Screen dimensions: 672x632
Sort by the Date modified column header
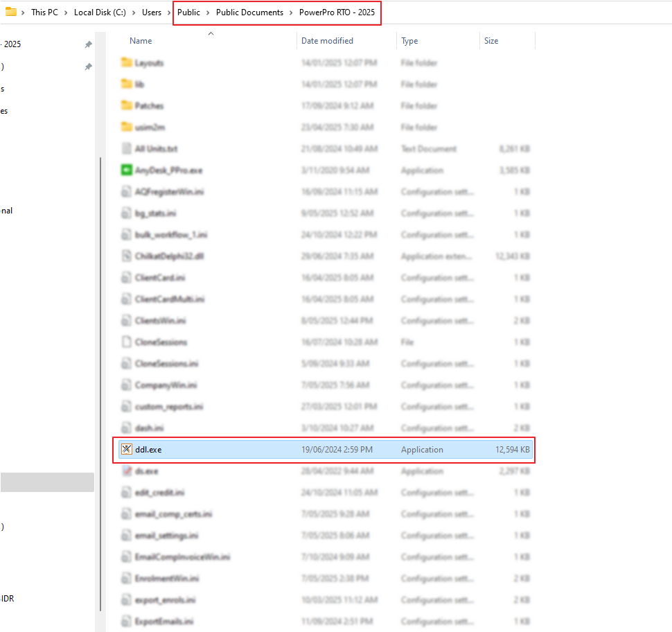[x=327, y=41]
